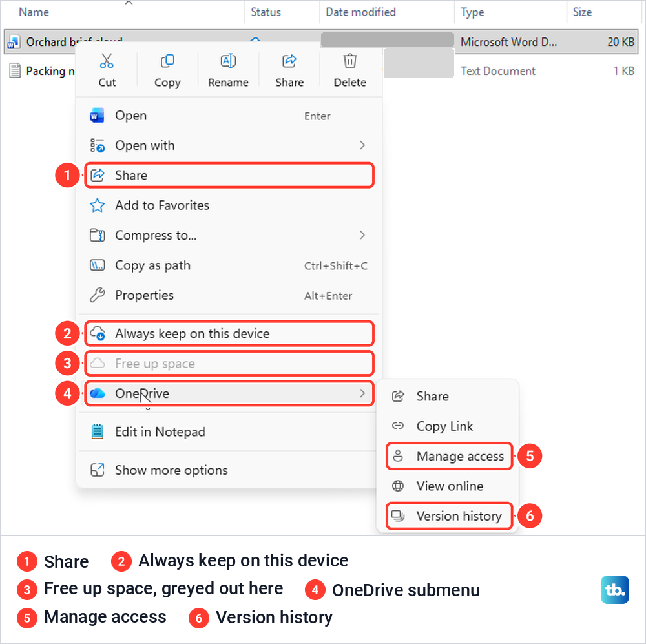Click the 'Text Document' type cell
The image size is (646, 644).
[497, 71]
